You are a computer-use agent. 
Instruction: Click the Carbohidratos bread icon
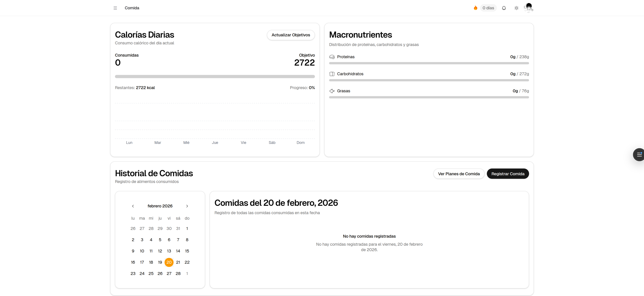click(x=332, y=74)
